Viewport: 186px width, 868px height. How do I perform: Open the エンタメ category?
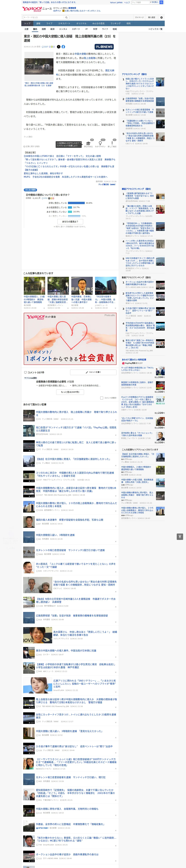(63, 29)
